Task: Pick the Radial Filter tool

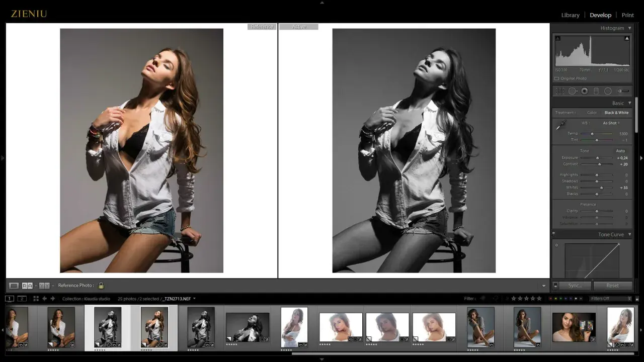Action: pyautogui.click(x=608, y=91)
